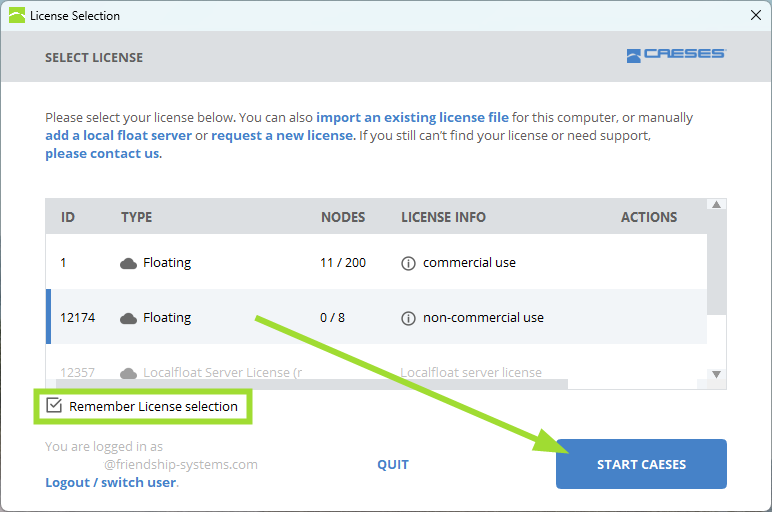Toggle the Remember License selection checkbox

tap(53, 406)
